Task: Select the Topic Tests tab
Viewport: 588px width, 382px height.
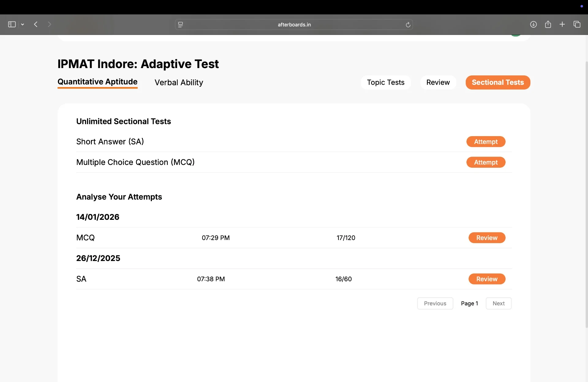Action: 386,82
